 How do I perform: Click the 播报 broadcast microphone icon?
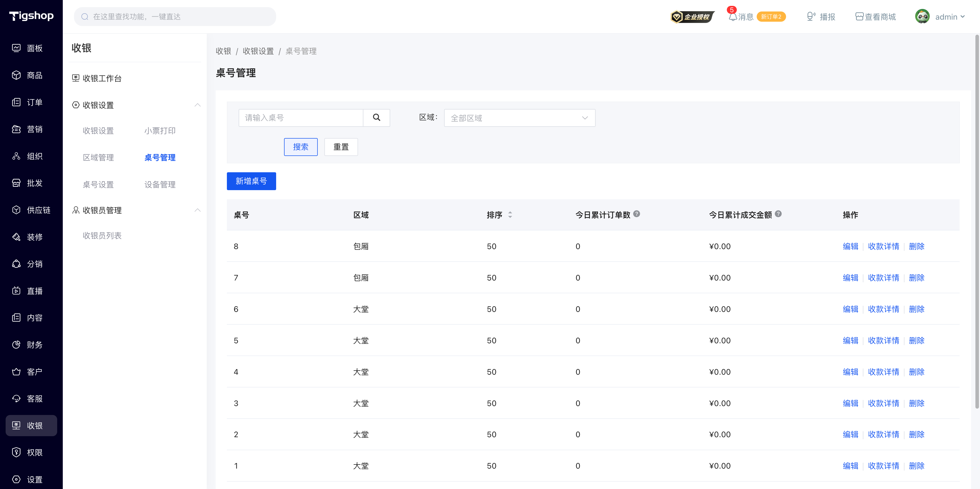click(x=811, y=17)
